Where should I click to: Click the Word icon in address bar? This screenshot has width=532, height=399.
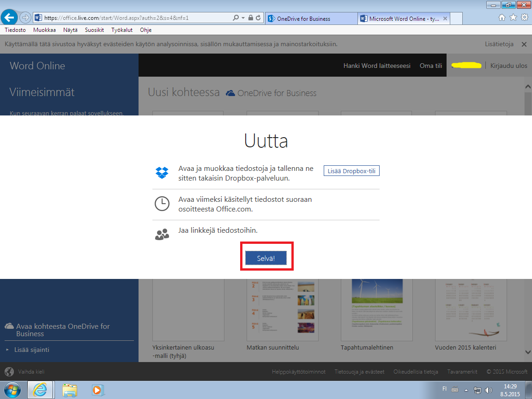tap(38, 18)
